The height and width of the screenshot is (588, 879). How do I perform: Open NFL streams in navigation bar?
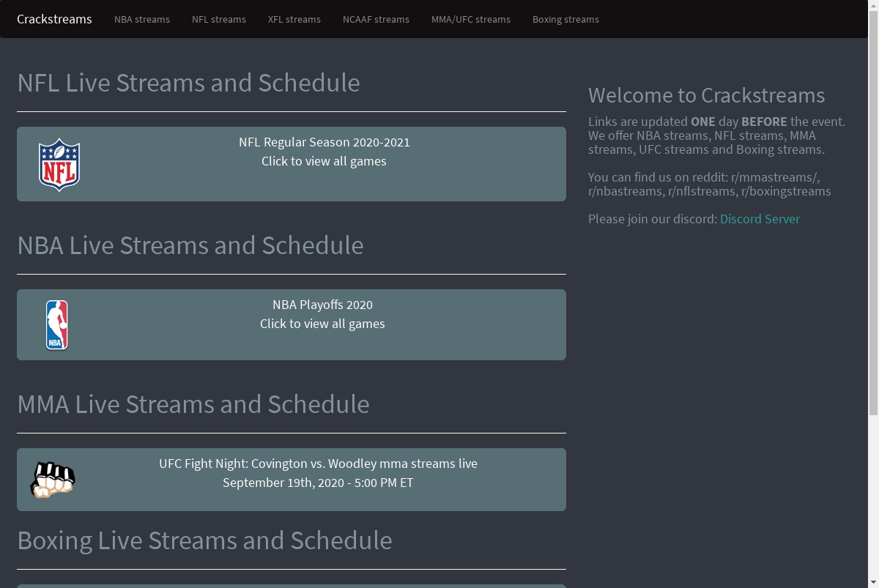click(219, 20)
